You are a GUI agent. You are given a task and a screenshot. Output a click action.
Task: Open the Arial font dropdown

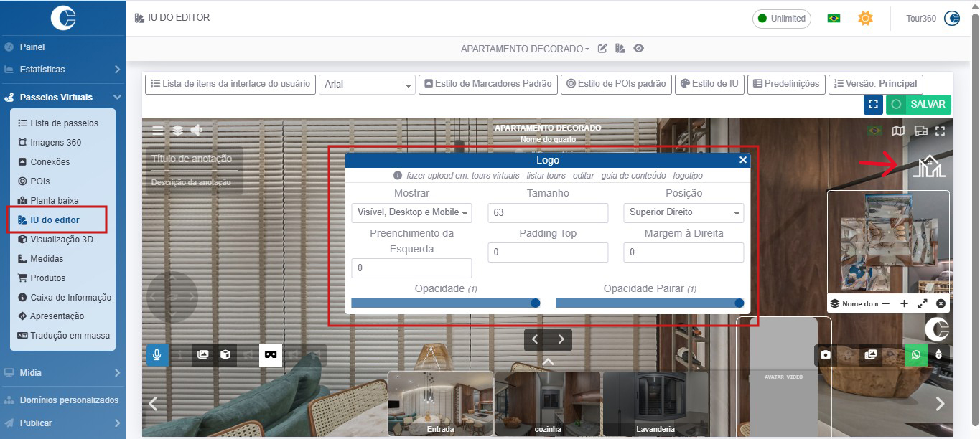click(x=367, y=85)
